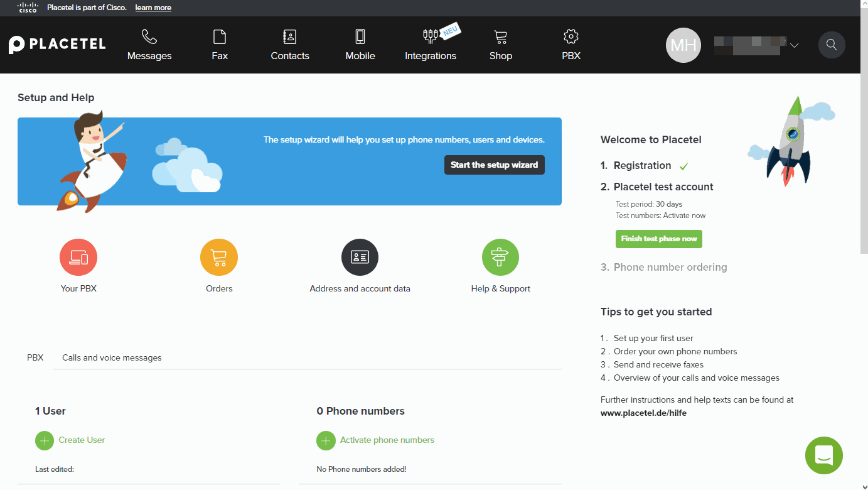
Task: Open PBX settings via the gear icon
Action: (571, 36)
